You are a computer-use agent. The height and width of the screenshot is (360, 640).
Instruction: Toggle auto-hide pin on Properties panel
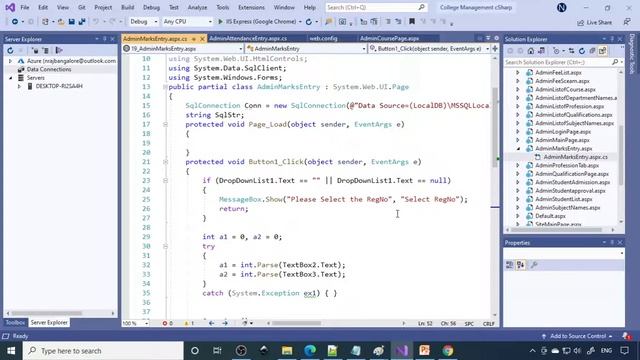[x=612, y=242]
